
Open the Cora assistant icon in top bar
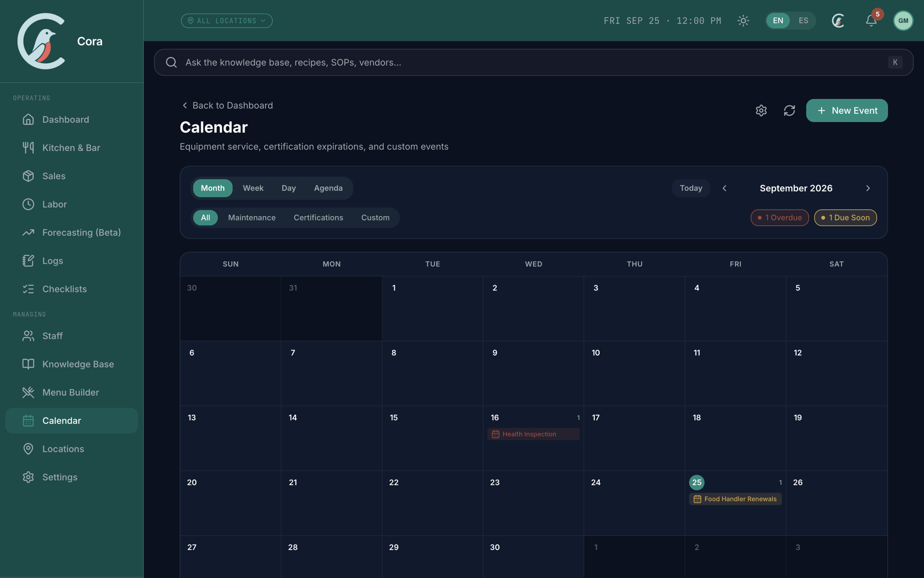pyautogui.click(x=838, y=21)
